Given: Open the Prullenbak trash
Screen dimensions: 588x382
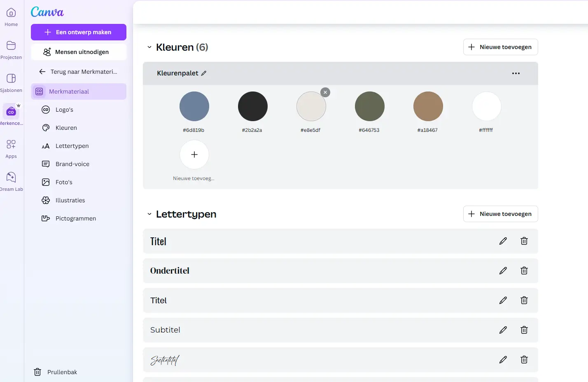Looking at the screenshot, I should click(x=56, y=372).
